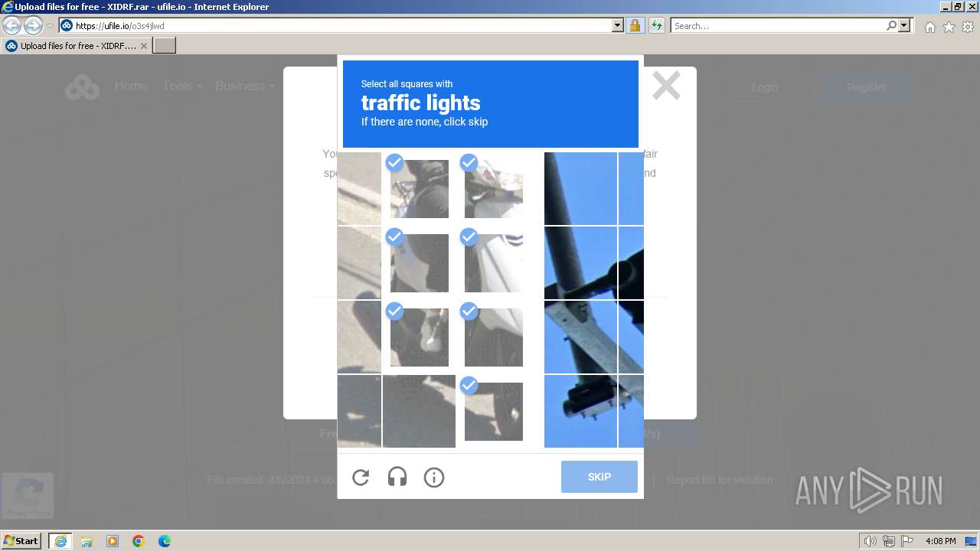Select top-right tile showing dark pole top
This screenshot has height=551, width=980.
click(x=580, y=188)
